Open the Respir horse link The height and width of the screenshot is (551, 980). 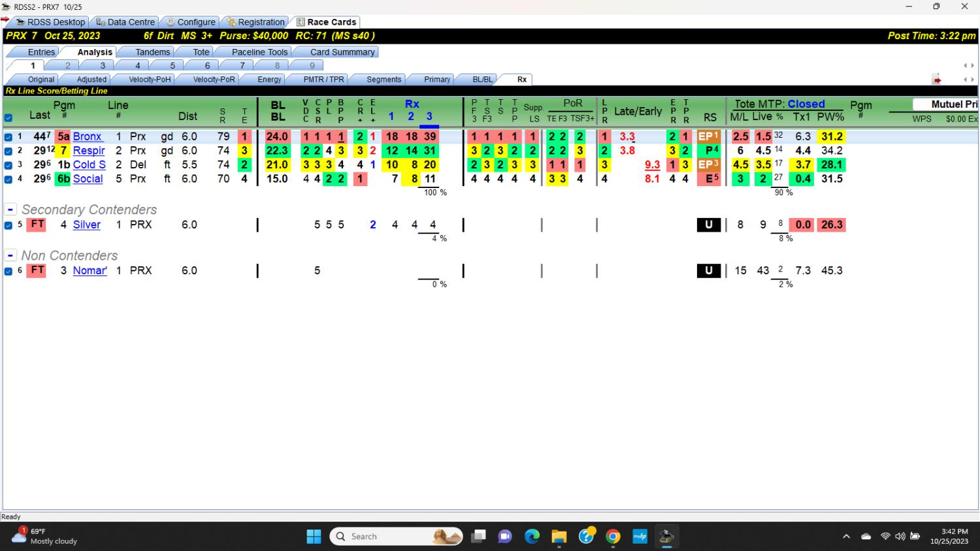(x=89, y=151)
